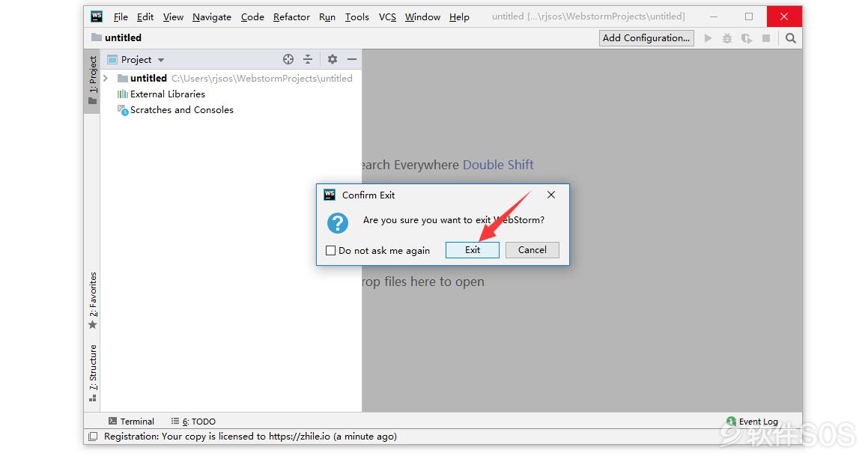Click the Debug bug icon
This screenshot has height=456, width=868.
click(x=727, y=38)
